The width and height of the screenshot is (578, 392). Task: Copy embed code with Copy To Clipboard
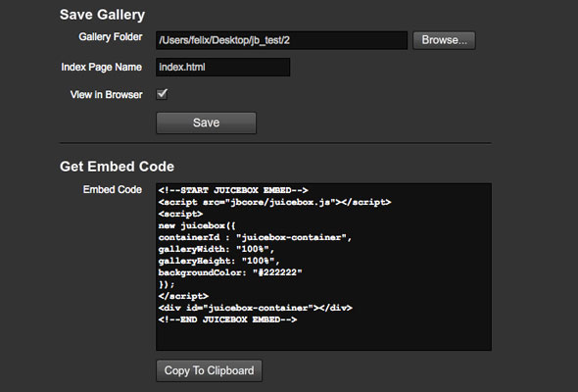pyautogui.click(x=209, y=370)
